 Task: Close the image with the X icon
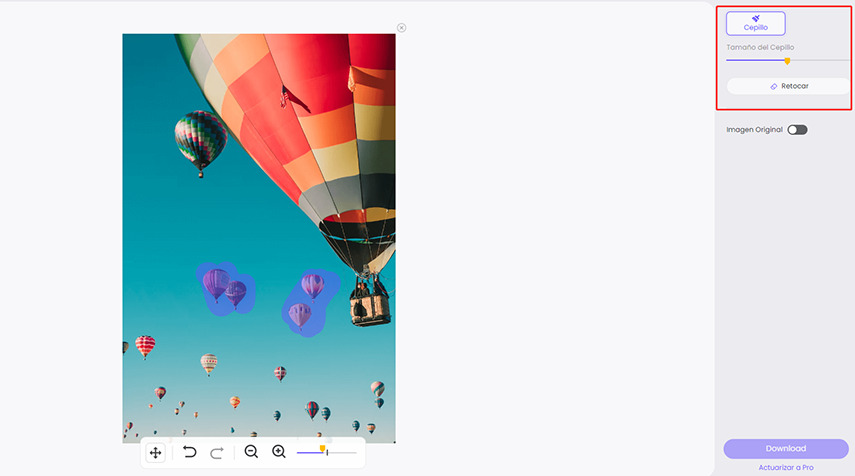pyautogui.click(x=401, y=28)
